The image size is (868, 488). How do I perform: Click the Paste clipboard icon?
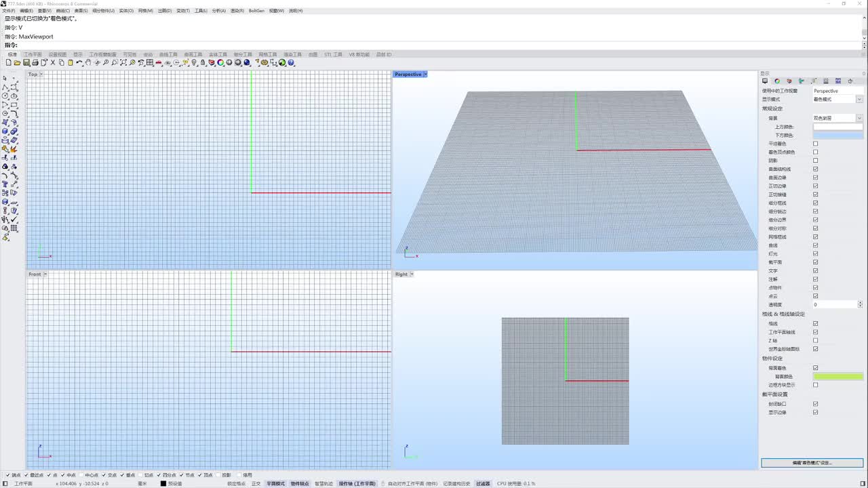pos(71,62)
